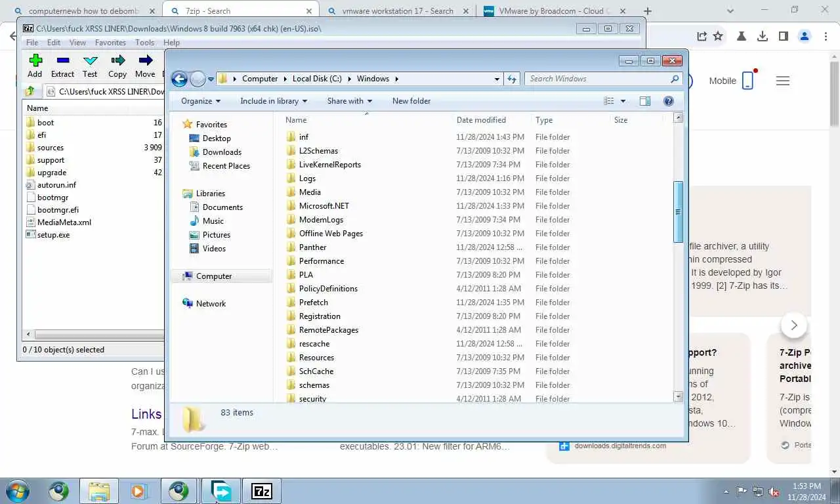
Task: Select MediaMeta.xml in 7-Zip
Action: click(64, 222)
